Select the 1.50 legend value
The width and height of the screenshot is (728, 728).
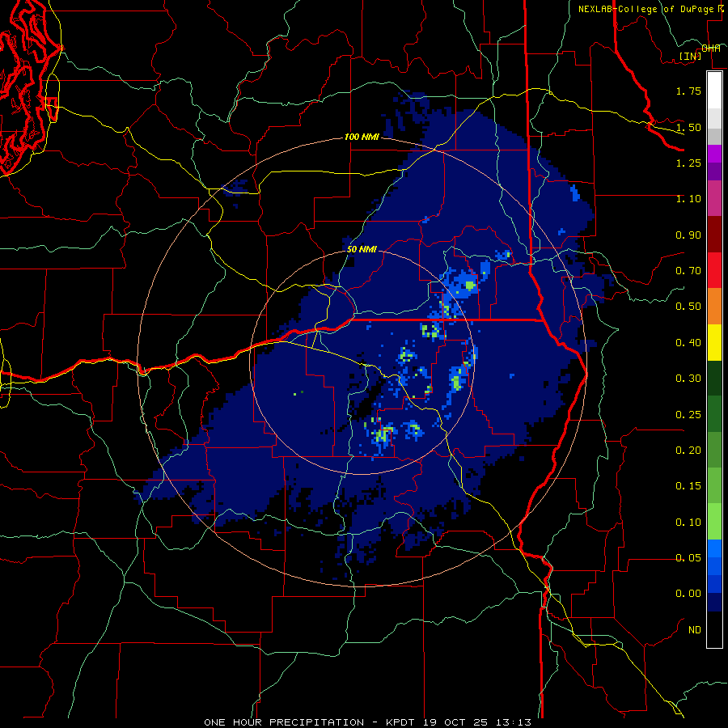click(x=688, y=127)
